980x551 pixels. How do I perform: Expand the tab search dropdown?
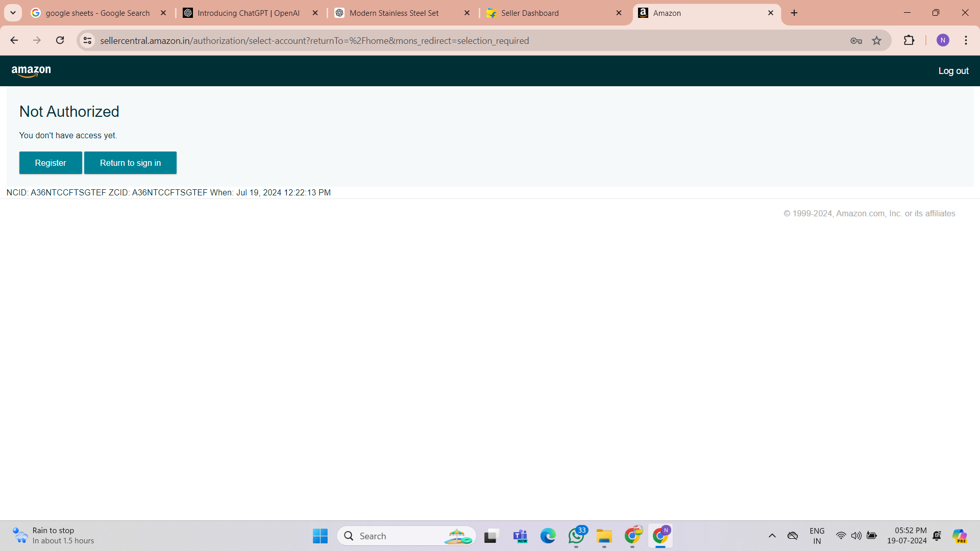click(x=13, y=13)
